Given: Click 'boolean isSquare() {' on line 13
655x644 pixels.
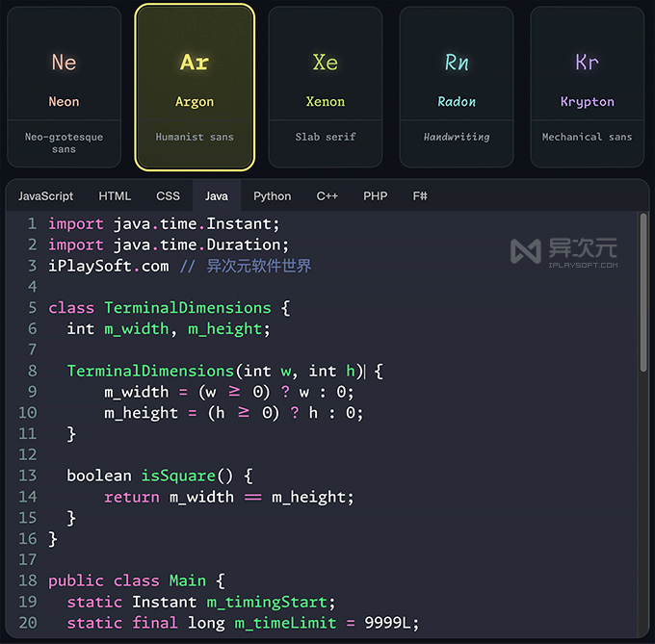Looking at the screenshot, I should coord(160,476).
